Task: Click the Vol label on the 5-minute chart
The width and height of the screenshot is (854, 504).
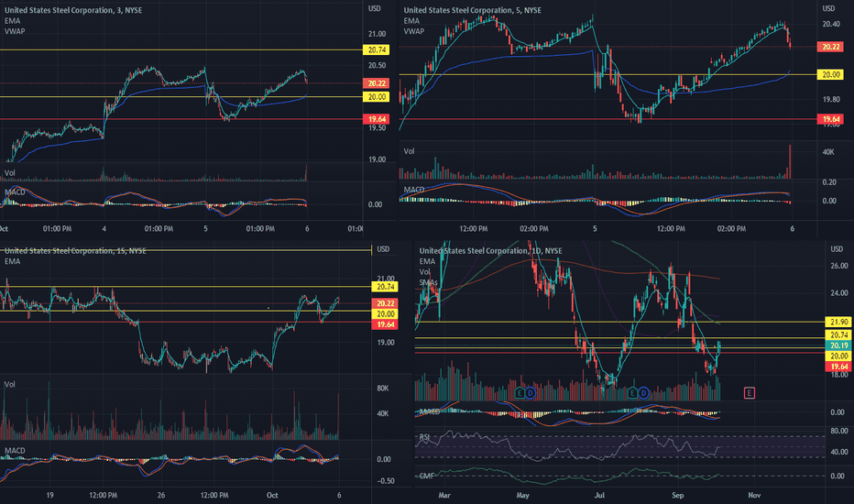Action: click(x=409, y=151)
